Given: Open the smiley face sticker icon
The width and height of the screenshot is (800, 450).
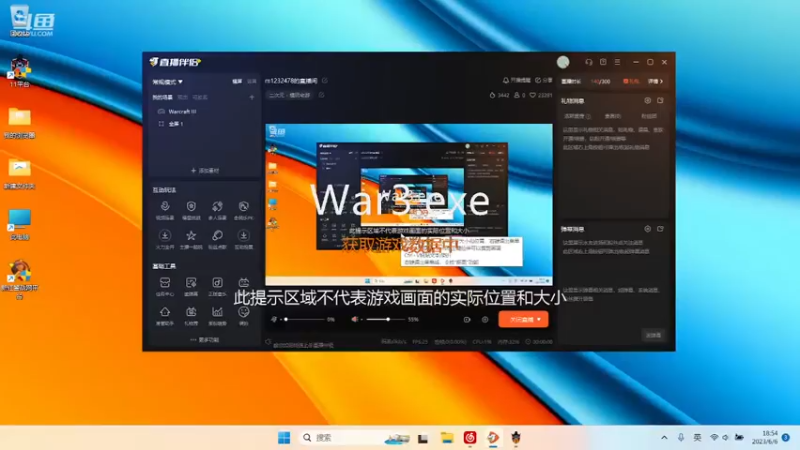Looking at the screenshot, I should coord(243,312).
